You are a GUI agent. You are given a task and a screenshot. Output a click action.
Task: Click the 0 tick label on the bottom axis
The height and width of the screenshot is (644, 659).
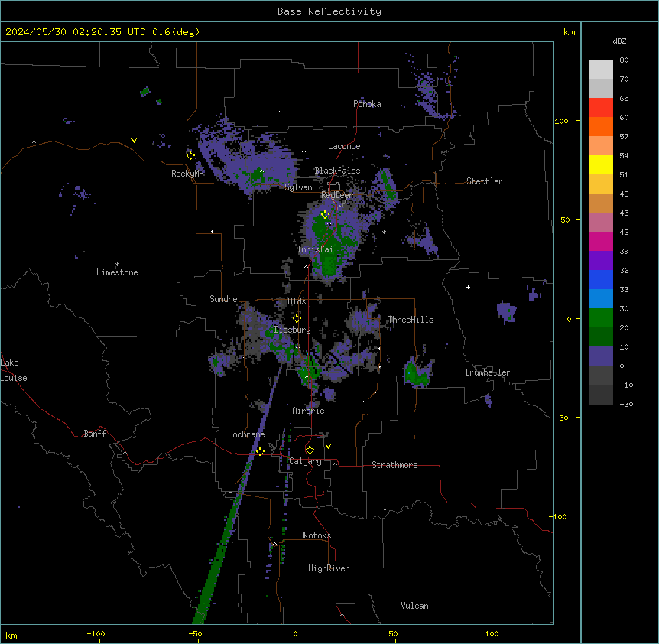(x=295, y=633)
